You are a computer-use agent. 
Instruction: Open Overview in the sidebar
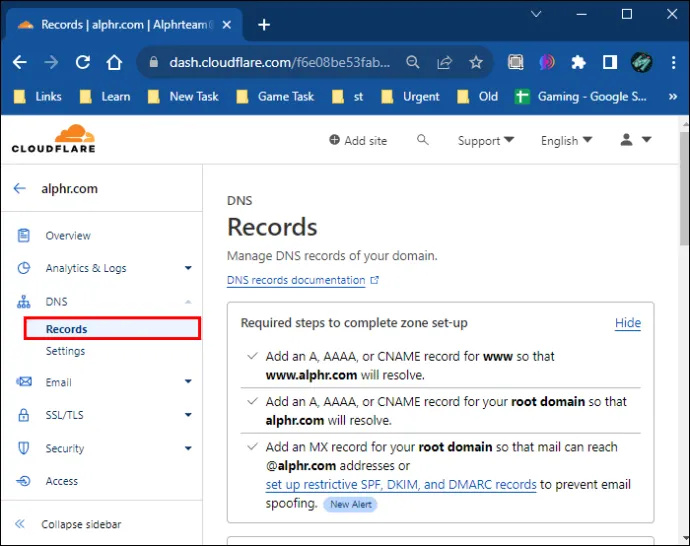coord(68,236)
